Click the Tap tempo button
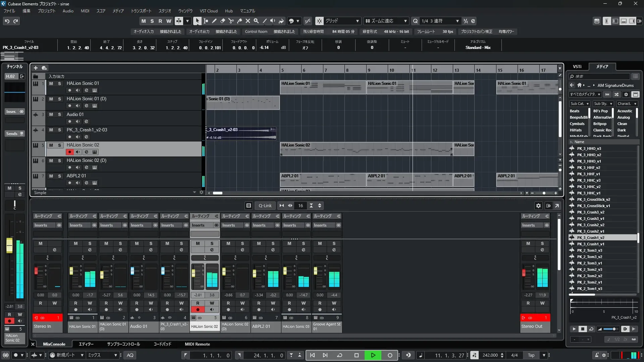This screenshot has width=644, height=362. point(531,355)
